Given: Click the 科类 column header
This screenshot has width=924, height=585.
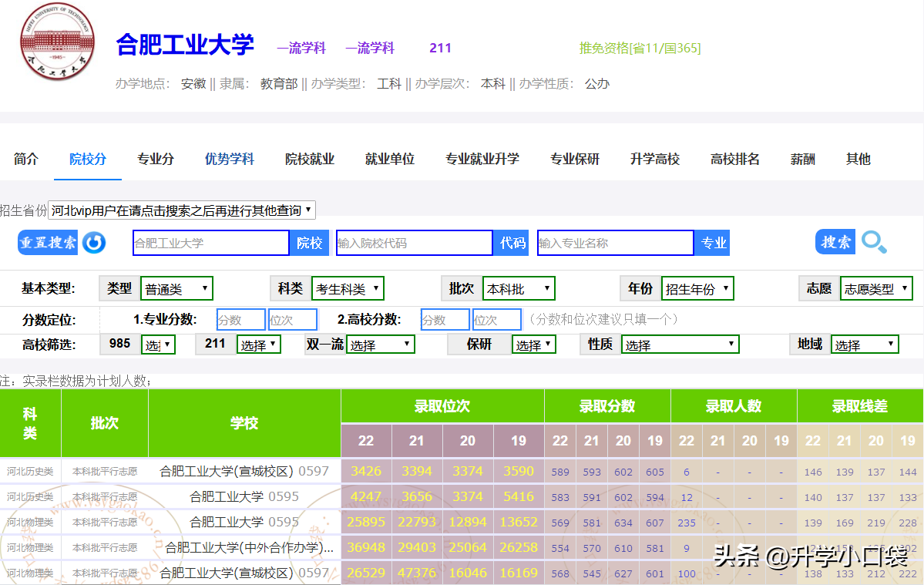Looking at the screenshot, I should [30, 423].
